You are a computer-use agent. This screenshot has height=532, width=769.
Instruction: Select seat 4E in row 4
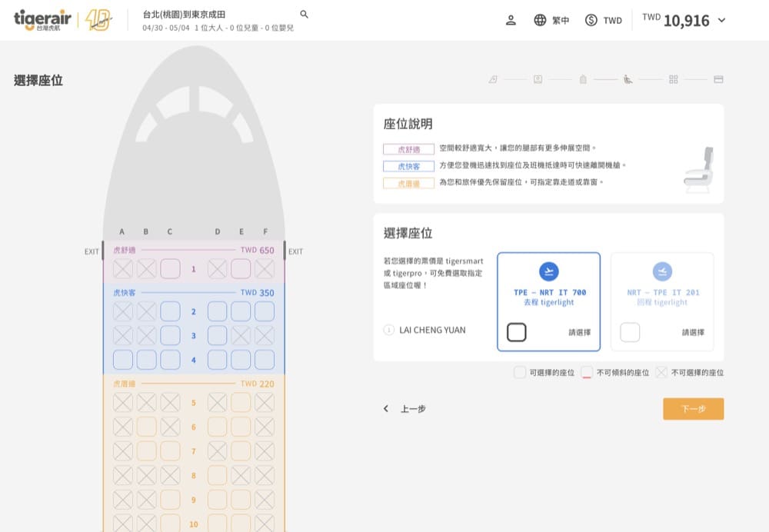pos(241,360)
